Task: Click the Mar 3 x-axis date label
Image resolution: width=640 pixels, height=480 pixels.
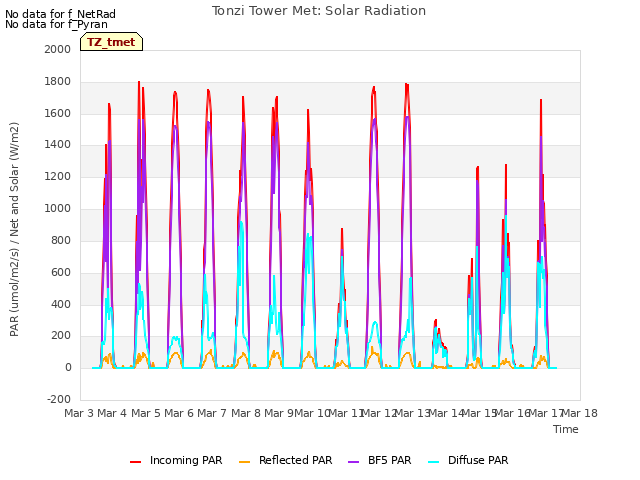Action: coord(79,413)
